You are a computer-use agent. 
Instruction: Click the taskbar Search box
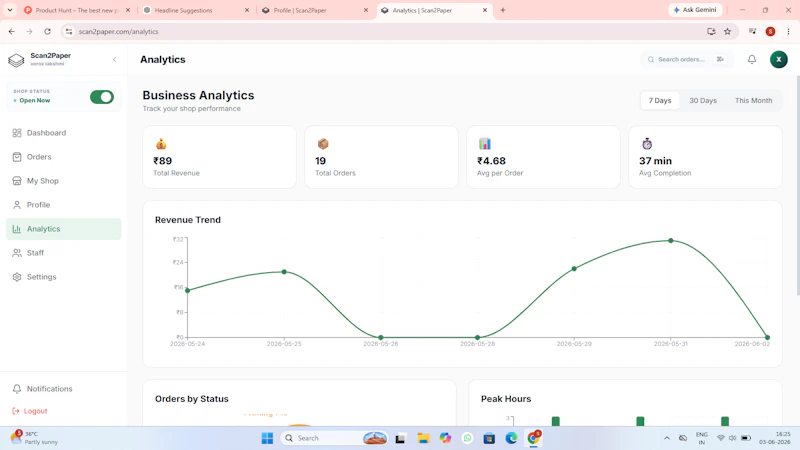pyautogui.click(x=334, y=438)
